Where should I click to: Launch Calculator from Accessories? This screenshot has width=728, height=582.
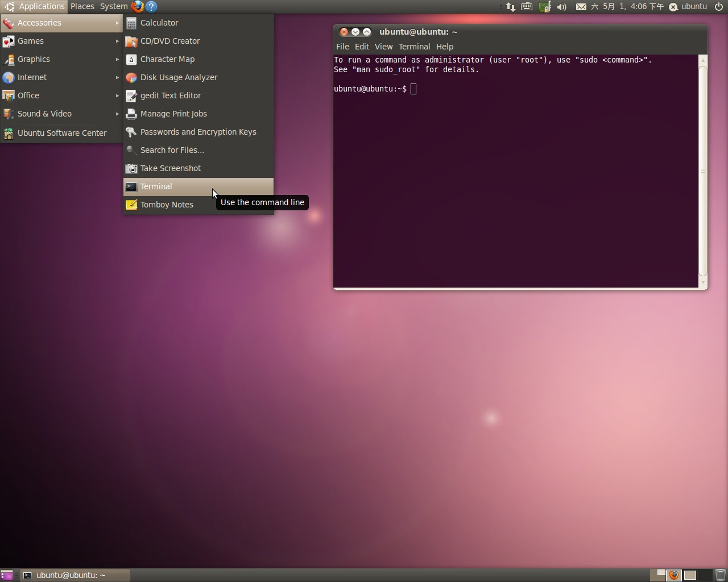[198, 23]
